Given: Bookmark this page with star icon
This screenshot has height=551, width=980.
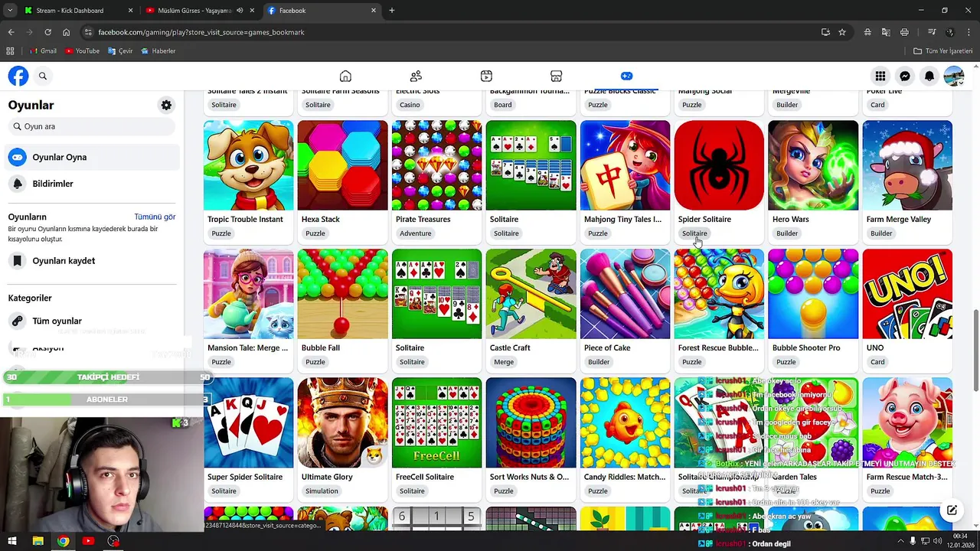Looking at the screenshot, I should pos(842,32).
